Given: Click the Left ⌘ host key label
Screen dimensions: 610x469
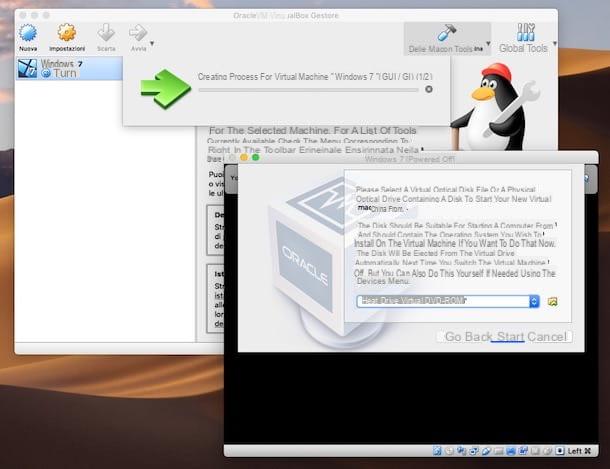Looking at the screenshot, I should 579,451.
